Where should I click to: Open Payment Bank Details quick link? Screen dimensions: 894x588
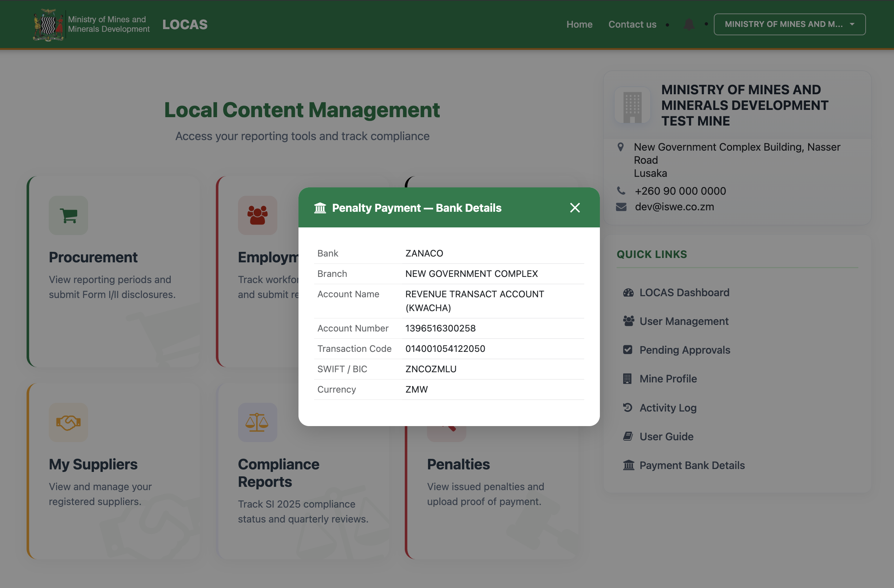[x=692, y=466]
